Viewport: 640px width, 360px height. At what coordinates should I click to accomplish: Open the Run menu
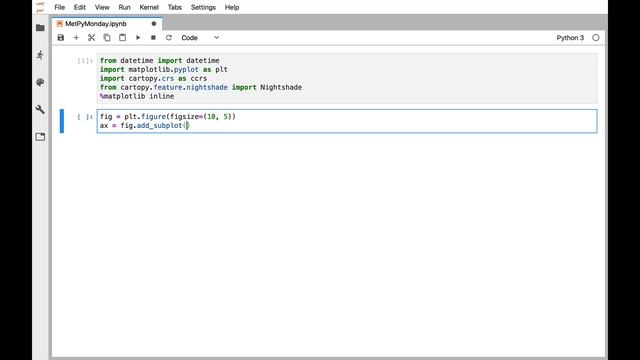pos(124,7)
